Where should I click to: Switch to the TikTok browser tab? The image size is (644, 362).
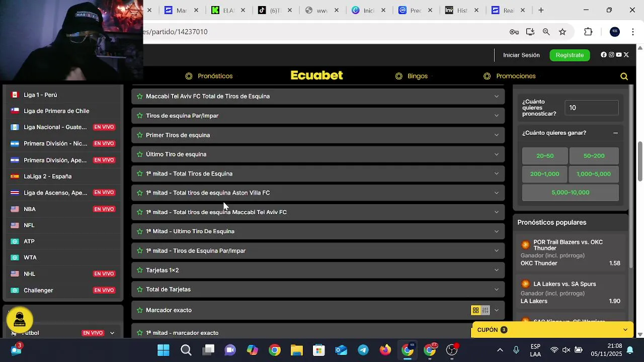[275, 10]
